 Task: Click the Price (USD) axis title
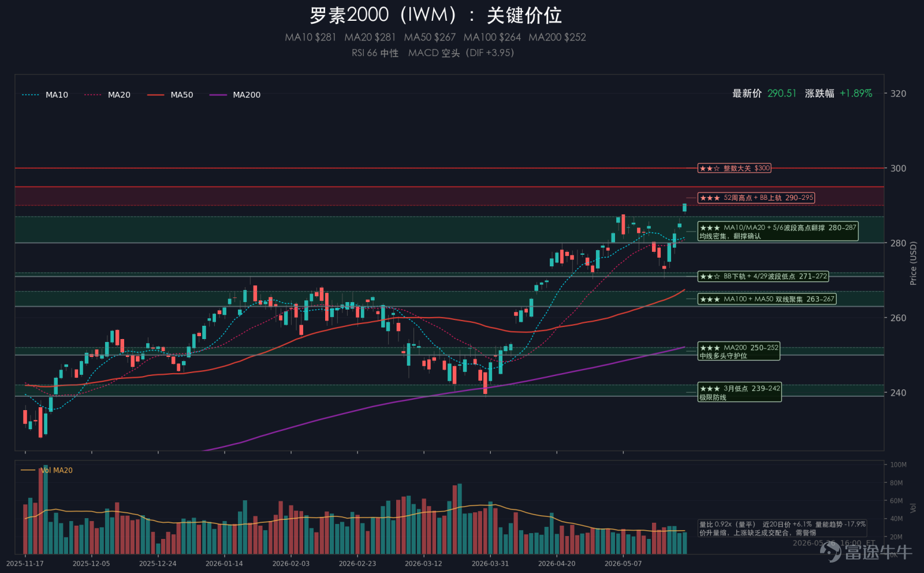click(x=913, y=263)
